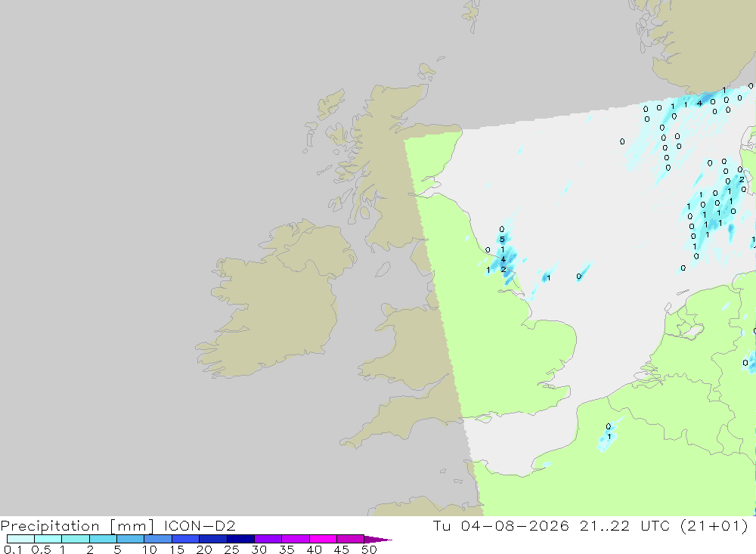
Task: Click the 35–40 mm purple legend swatch
Action: [x=296, y=539]
